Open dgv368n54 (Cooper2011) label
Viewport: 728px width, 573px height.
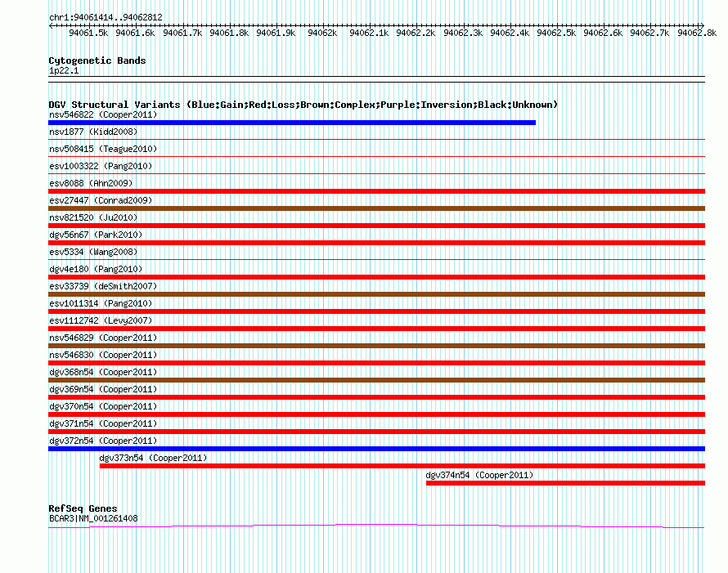(x=103, y=372)
